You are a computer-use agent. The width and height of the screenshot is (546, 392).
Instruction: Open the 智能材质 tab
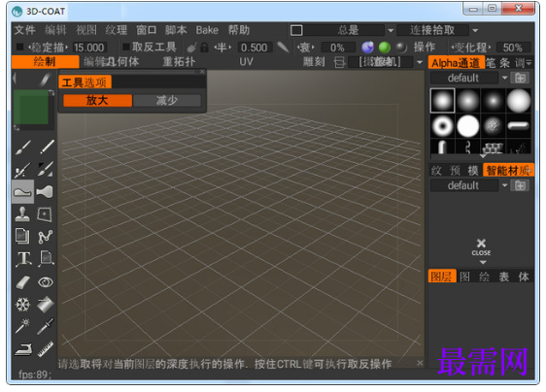[x=508, y=171]
